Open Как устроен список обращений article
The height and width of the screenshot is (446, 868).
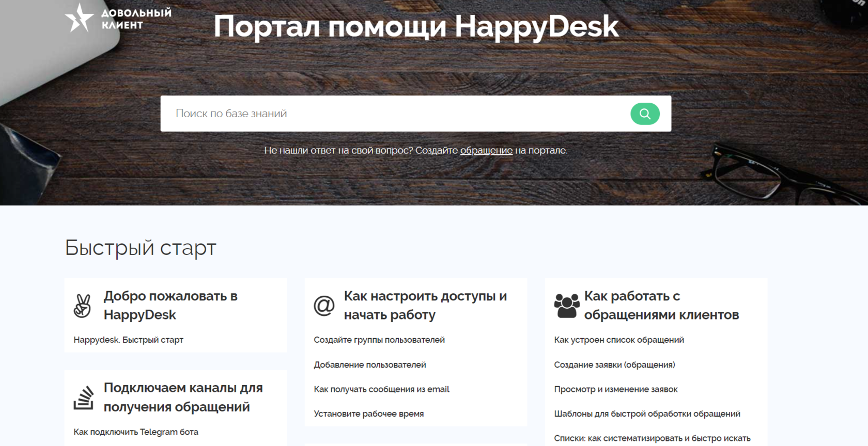[x=619, y=340]
